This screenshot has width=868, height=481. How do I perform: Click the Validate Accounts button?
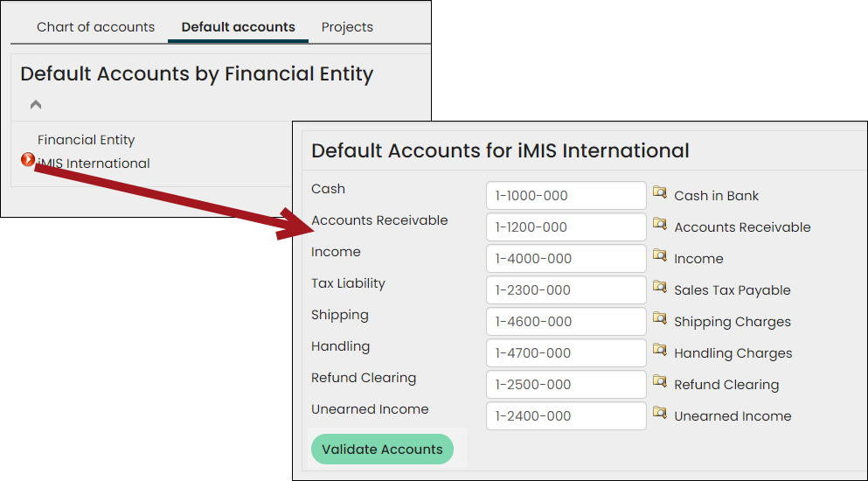[383, 449]
